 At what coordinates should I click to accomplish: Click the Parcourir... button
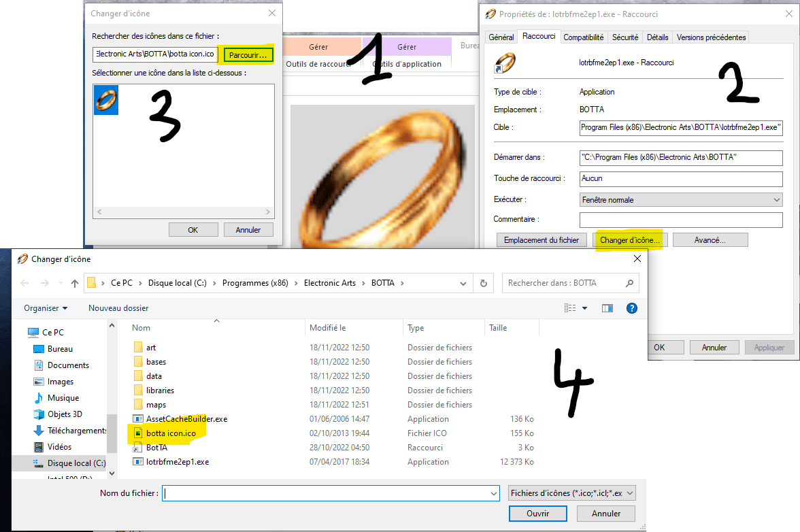pos(248,54)
